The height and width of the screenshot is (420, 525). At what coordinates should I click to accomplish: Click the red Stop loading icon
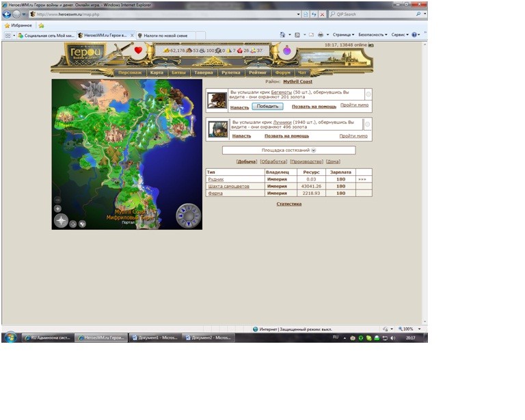click(322, 14)
